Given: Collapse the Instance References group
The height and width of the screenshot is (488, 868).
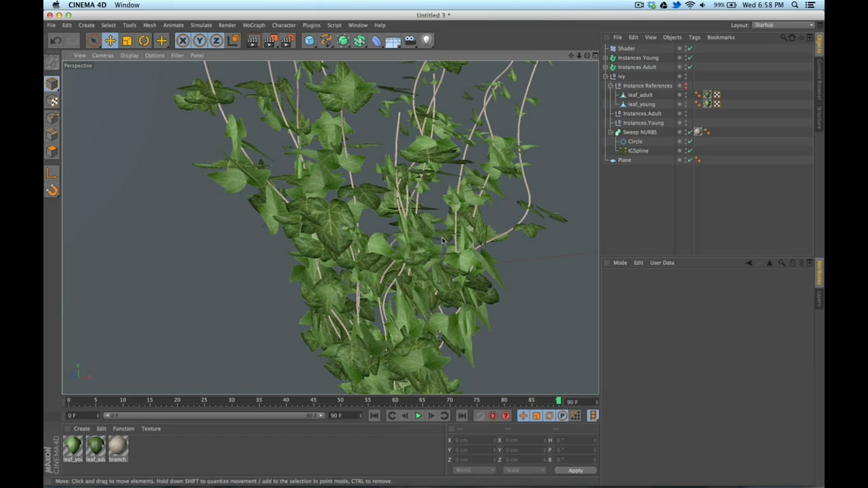Looking at the screenshot, I should pyautogui.click(x=610, y=85).
